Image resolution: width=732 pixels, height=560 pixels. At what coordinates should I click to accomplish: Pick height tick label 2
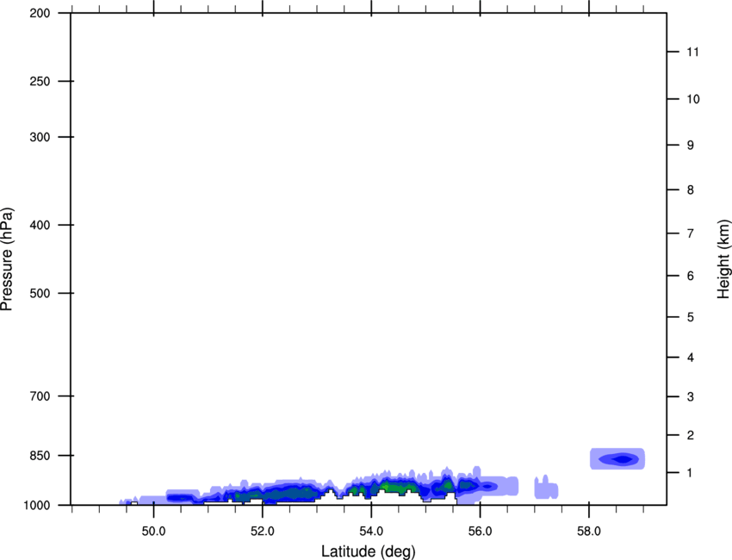[691, 435]
